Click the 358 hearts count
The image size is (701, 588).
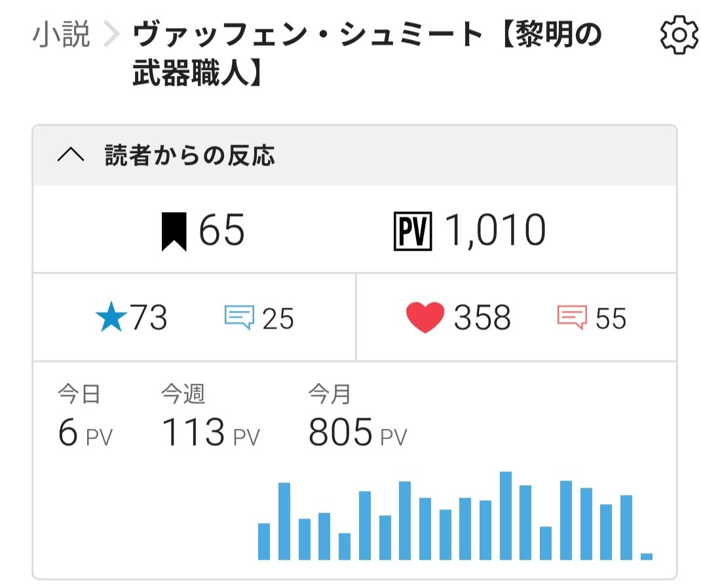tap(482, 318)
